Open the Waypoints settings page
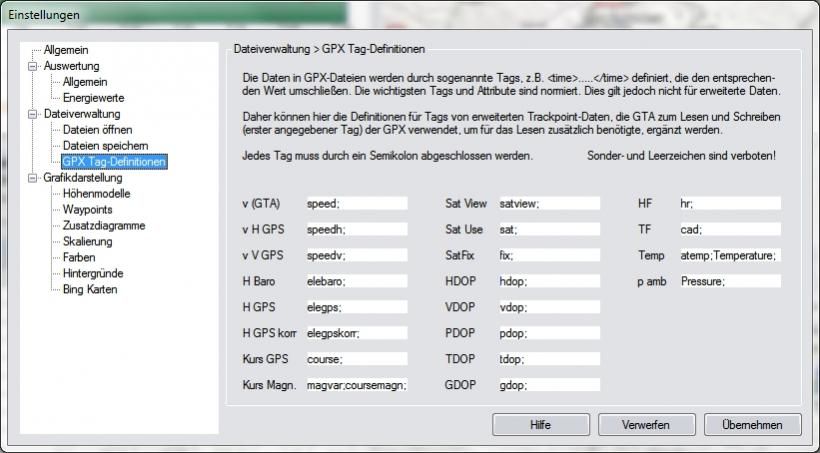This screenshot has width=820, height=453. pos(87,210)
